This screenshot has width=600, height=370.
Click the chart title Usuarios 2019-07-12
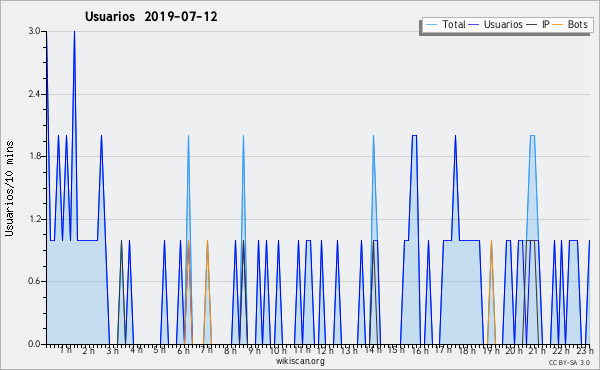(x=151, y=17)
